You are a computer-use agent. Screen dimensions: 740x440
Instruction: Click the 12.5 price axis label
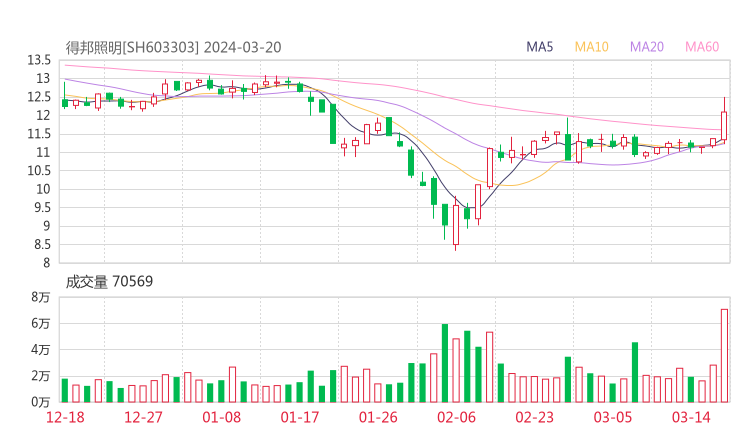(x=39, y=97)
